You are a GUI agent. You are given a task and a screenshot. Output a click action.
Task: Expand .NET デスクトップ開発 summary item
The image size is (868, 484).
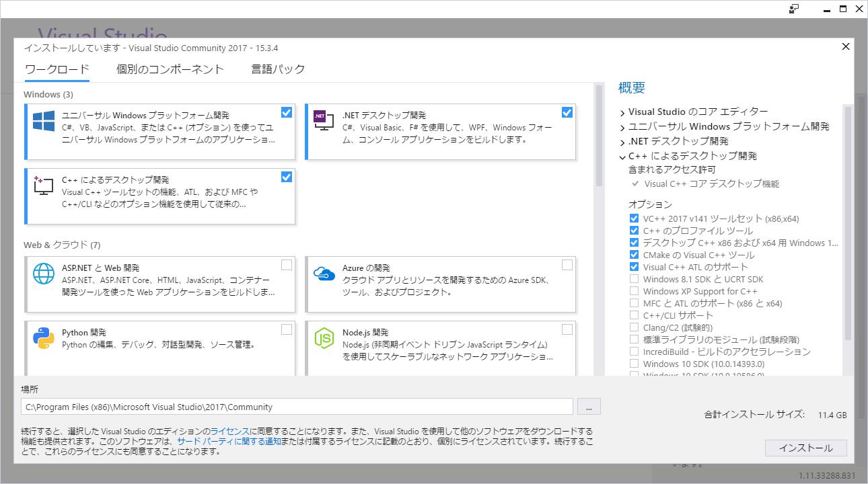click(x=622, y=142)
